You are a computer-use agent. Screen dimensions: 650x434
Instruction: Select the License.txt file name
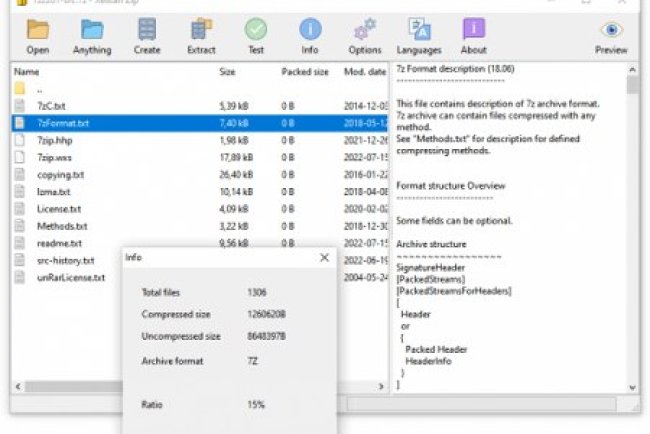tap(59, 209)
